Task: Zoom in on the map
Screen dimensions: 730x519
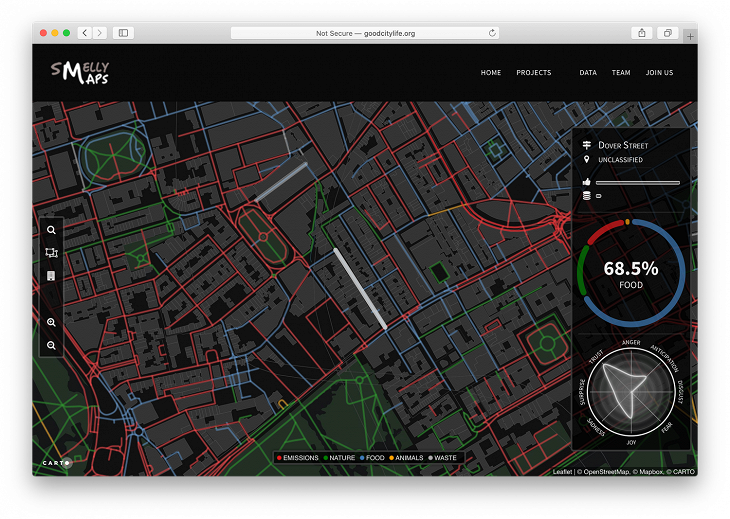Action: pos(51,323)
